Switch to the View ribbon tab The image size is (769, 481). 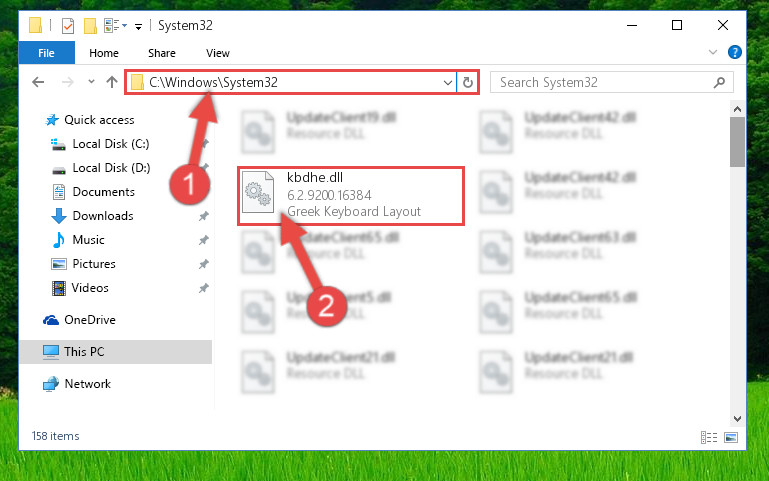tap(218, 53)
